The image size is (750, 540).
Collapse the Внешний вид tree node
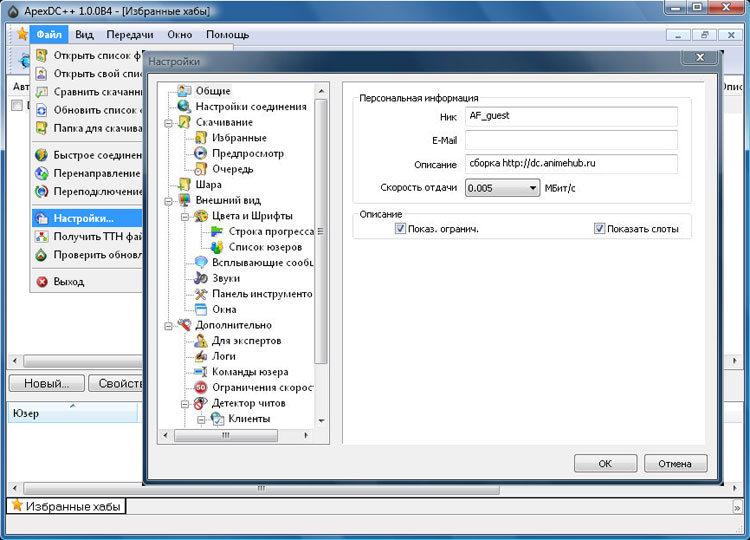click(x=168, y=201)
